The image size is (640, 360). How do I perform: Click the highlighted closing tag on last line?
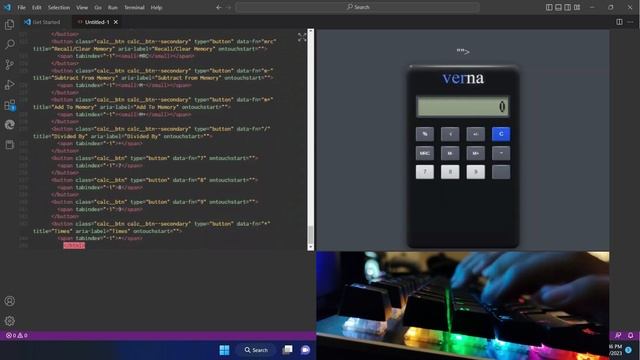point(74,245)
